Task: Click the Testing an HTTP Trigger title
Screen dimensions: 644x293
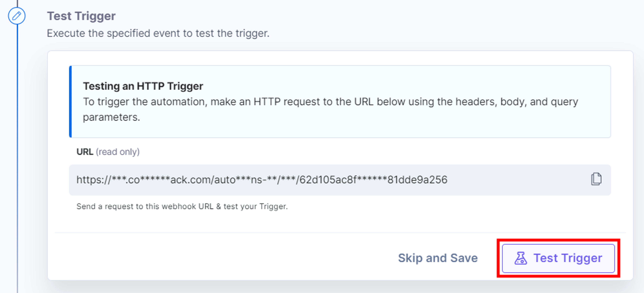Action: coord(143,86)
